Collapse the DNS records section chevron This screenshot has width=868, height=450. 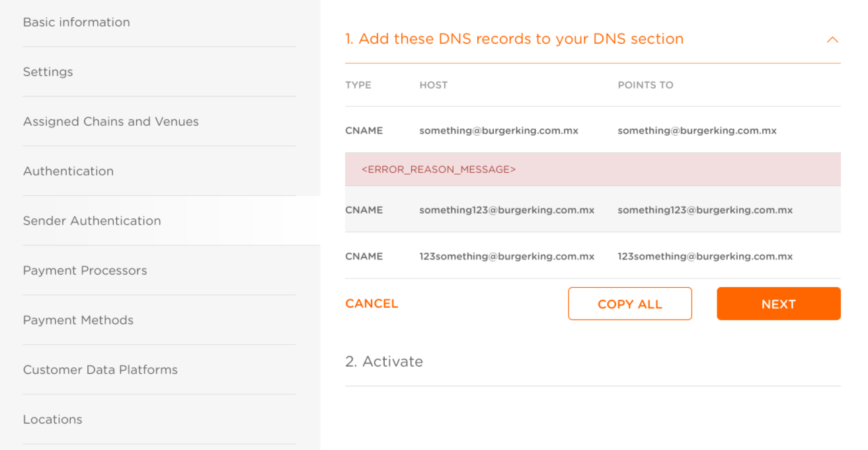coord(832,40)
